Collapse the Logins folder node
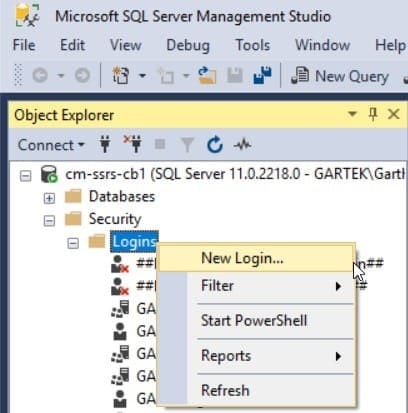 click(x=73, y=243)
